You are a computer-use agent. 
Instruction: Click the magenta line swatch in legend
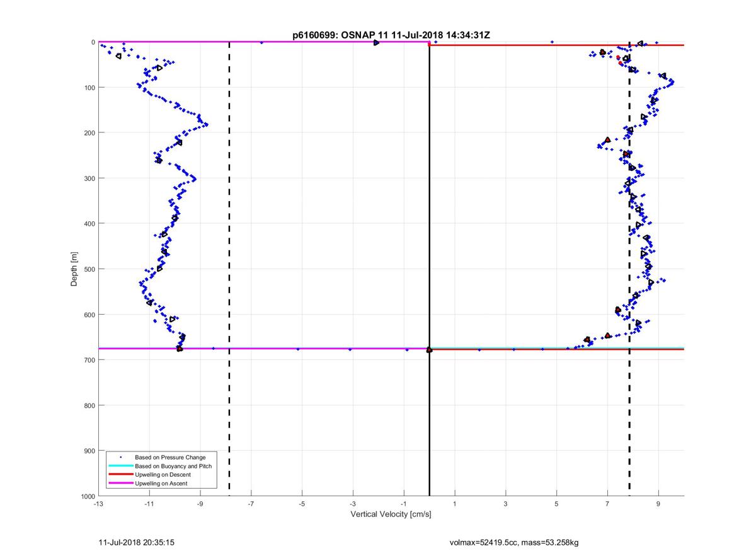coord(121,483)
